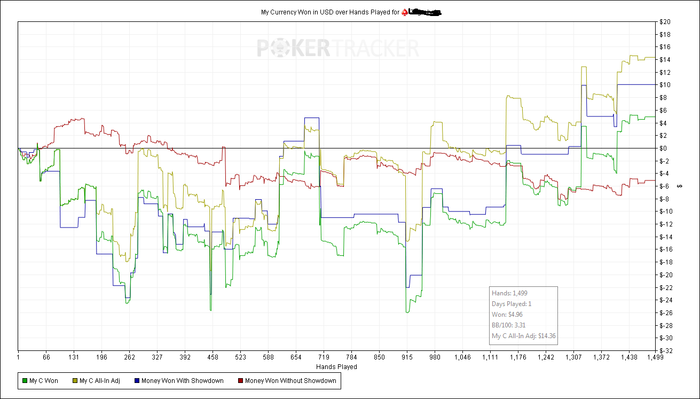
Task: Click 'Hands: 1,499' in the stats box
Action: click(509, 293)
